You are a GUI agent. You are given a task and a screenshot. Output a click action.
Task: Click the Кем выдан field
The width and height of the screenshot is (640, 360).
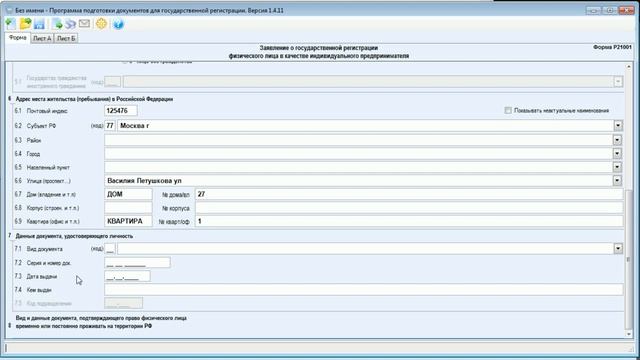click(364, 290)
